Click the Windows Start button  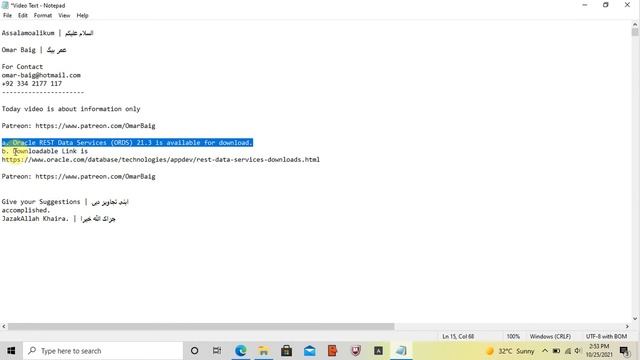(x=11, y=351)
